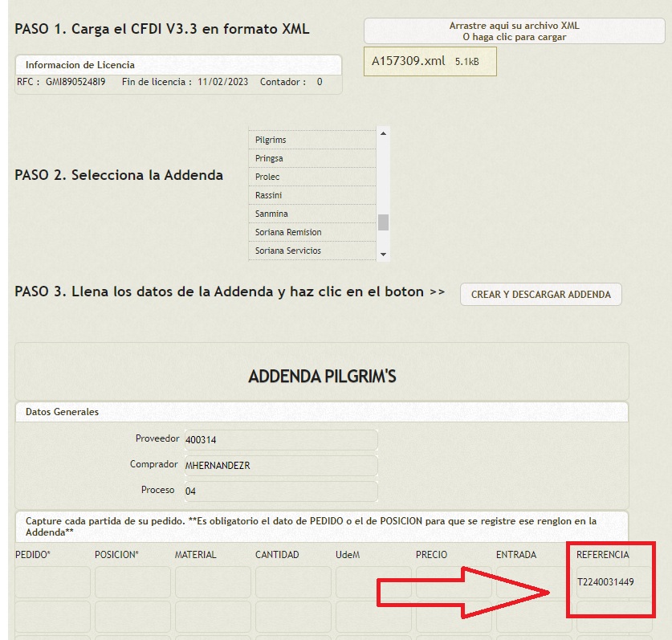Click the REFERENCIA column header
This screenshot has height=640, width=672.
tap(603, 555)
